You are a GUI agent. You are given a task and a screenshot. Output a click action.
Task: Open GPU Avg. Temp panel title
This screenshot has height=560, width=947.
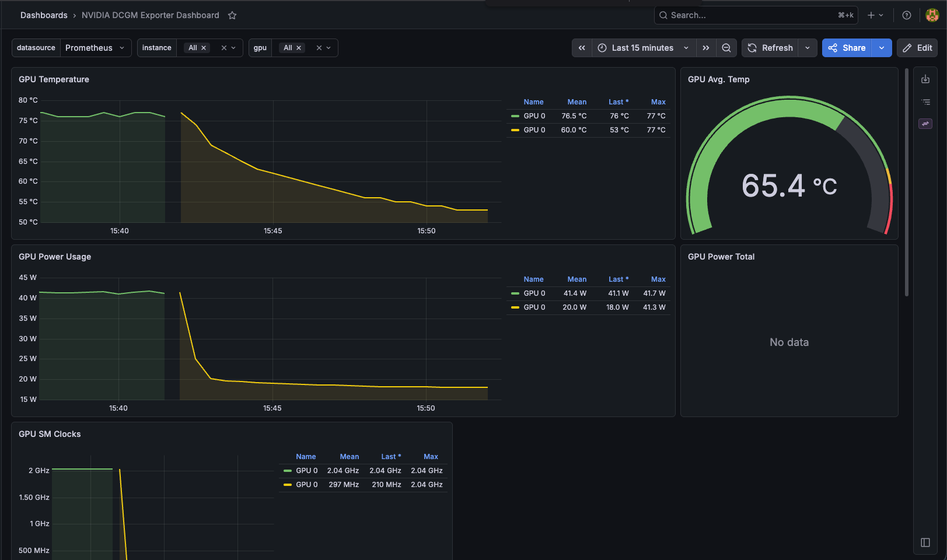[x=719, y=79]
